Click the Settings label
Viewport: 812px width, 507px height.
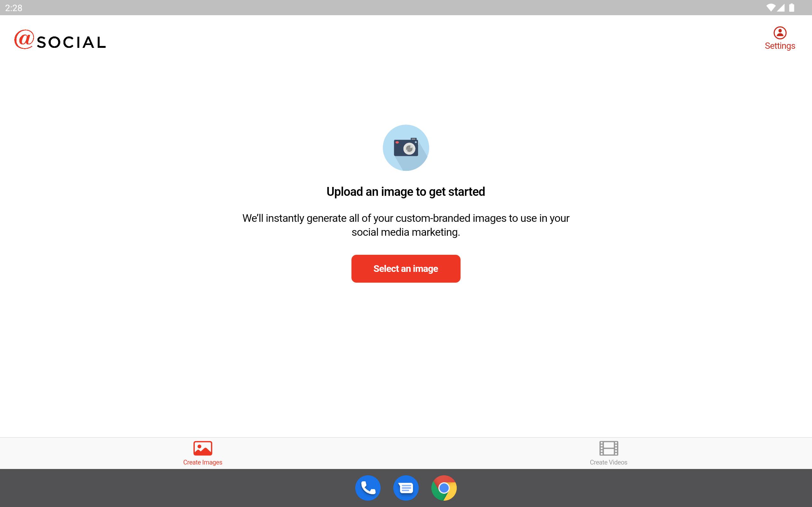pyautogui.click(x=780, y=46)
